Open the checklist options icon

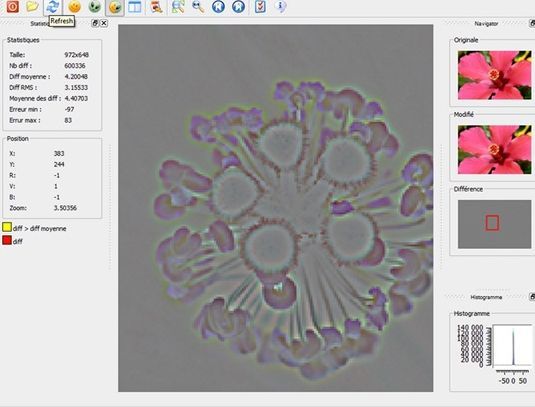tap(260, 6)
